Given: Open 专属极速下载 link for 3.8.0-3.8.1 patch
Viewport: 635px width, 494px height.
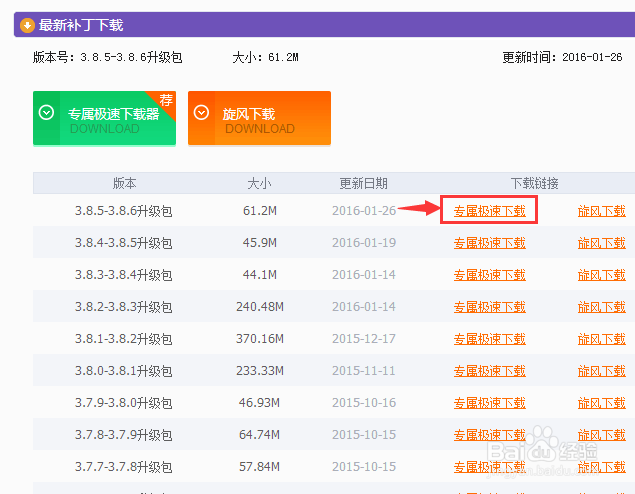Looking at the screenshot, I should click(490, 370).
